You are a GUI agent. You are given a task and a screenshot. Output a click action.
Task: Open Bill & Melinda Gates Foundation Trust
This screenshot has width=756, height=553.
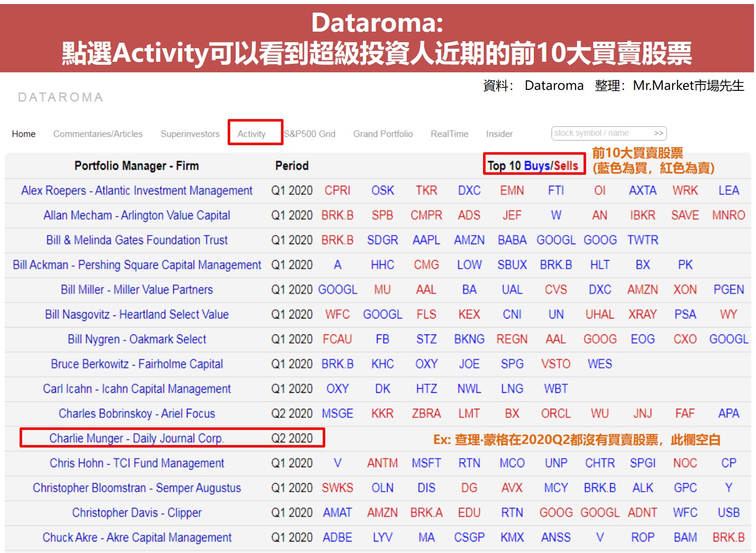point(137,240)
